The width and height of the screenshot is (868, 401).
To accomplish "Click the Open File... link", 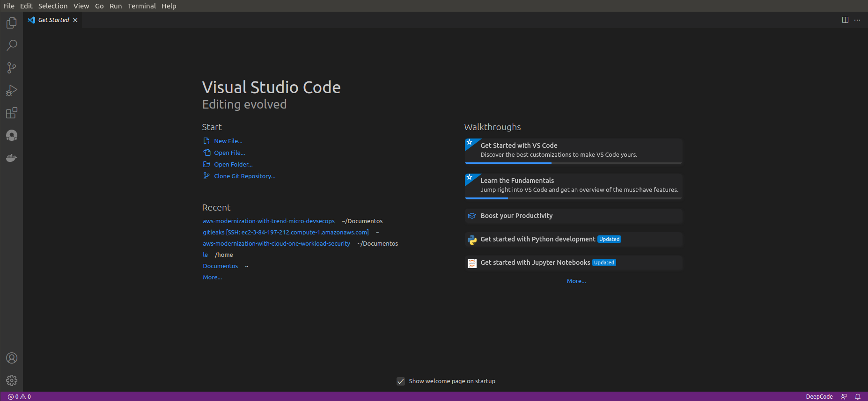I will pyautogui.click(x=229, y=153).
